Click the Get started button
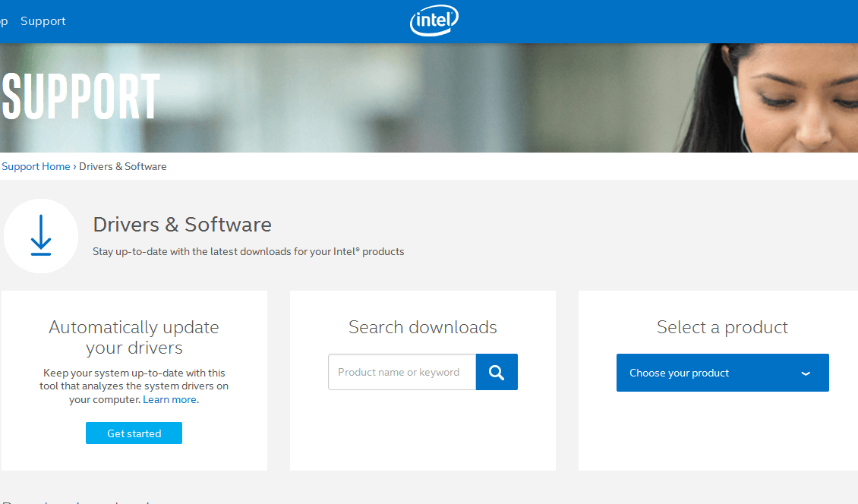 pyautogui.click(x=134, y=433)
